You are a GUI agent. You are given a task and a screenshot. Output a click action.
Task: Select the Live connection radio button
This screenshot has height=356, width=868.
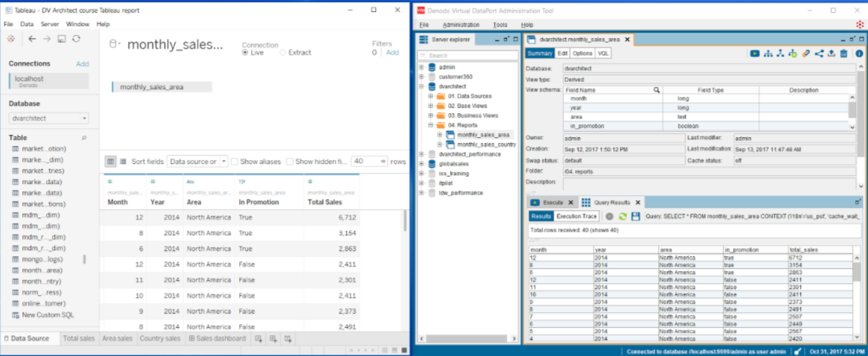pyautogui.click(x=245, y=53)
